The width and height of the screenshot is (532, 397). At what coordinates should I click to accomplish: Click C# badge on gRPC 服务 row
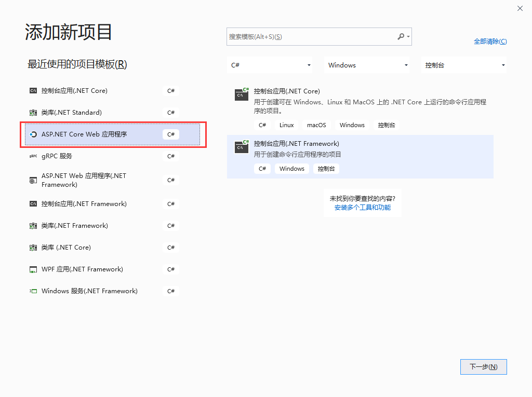(170, 156)
